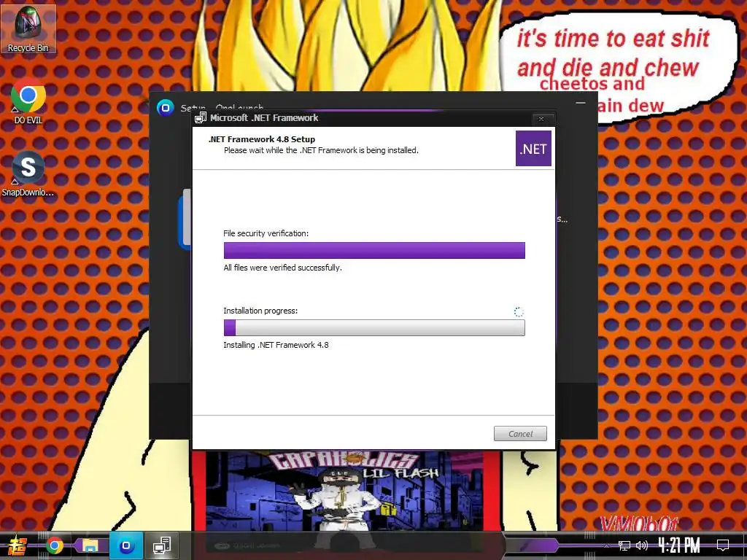Click the OneLaunch logo in Setup window
The width and height of the screenshot is (747, 560).
point(166,108)
